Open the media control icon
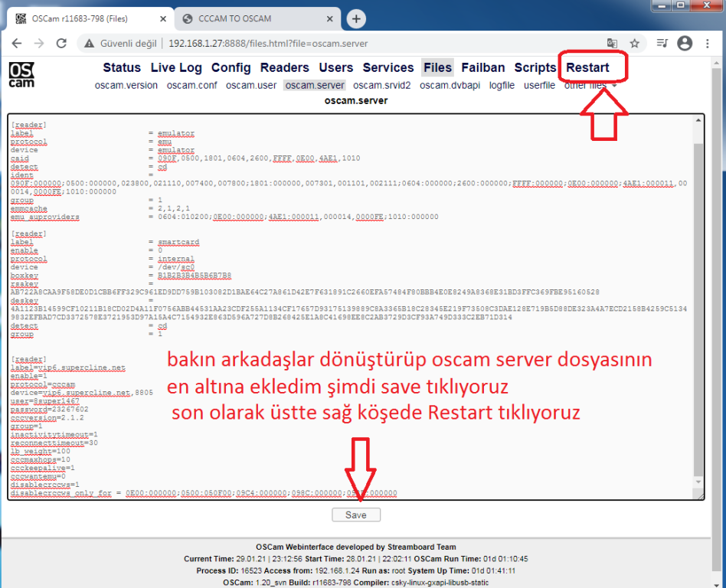Viewport: 726px width, 588px height. (x=662, y=44)
